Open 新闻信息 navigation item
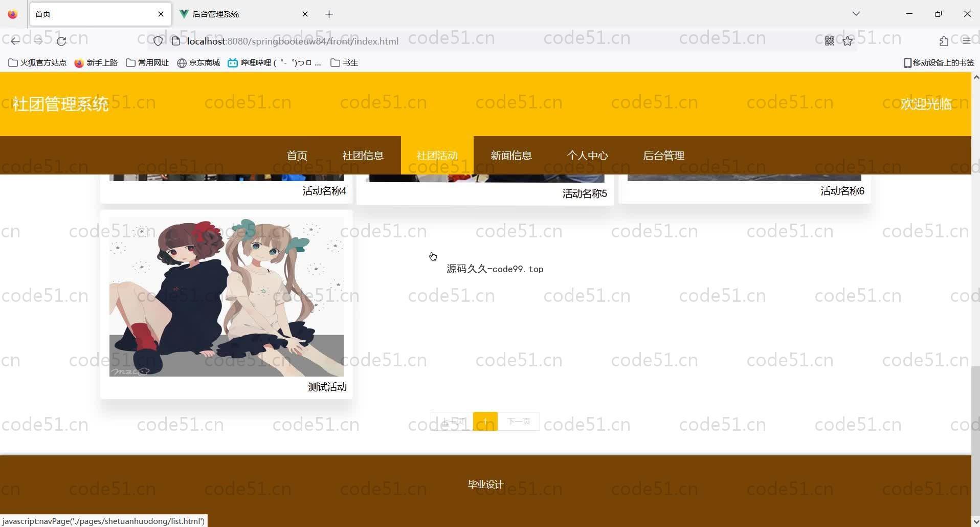 click(511, 156)
